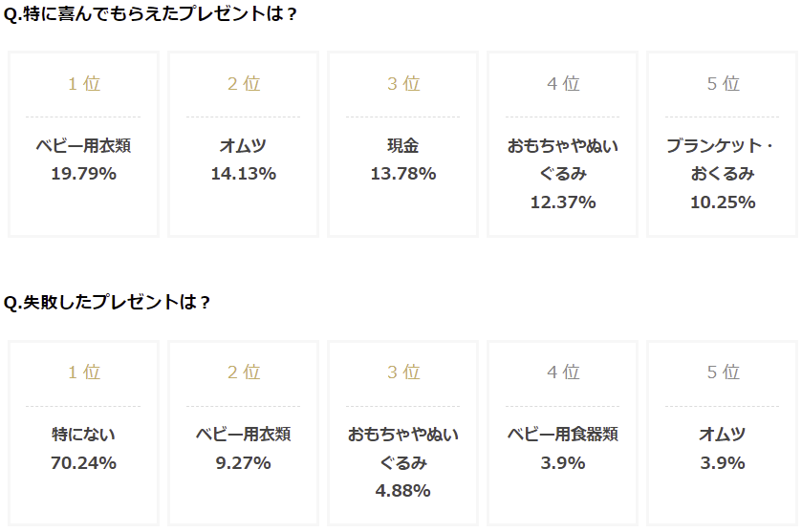The height and width of the screenshot is (532, 802).
Task: Click the 4位 rank label above ベビー用食器類
Action: pos(563,372)
